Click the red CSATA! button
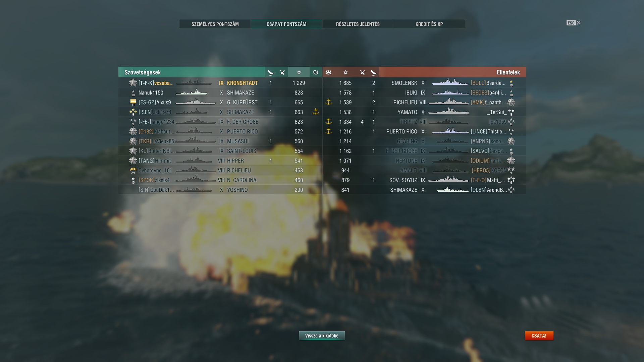 [x=539, y=336]
